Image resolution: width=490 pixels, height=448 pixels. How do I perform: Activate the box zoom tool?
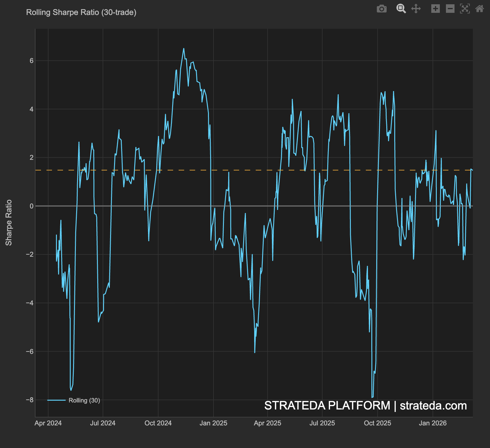(x=401, y=9)
